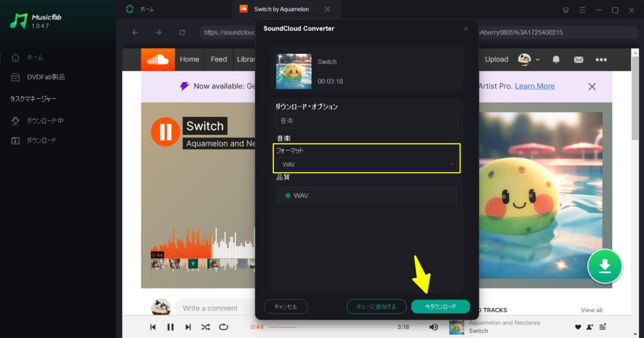The image size is (644, 338).
Task: Switch to the ホーム tab
Action: [140, 9]
